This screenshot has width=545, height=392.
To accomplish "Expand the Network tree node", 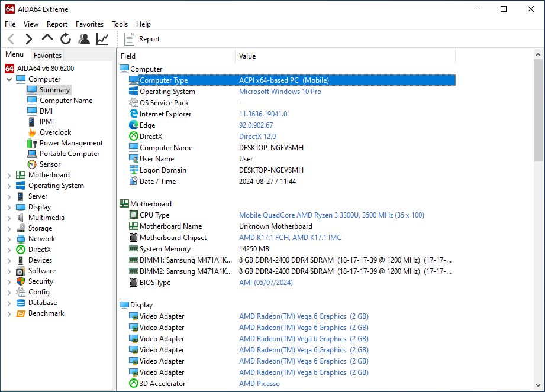I will pyautogui.click(x=9, y=239).
